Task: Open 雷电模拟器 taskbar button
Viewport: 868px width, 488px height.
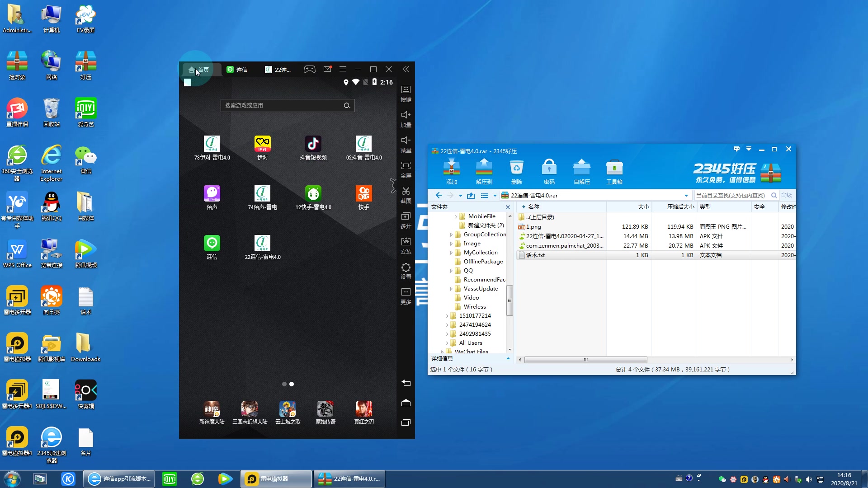Action: tap(276, 479)
